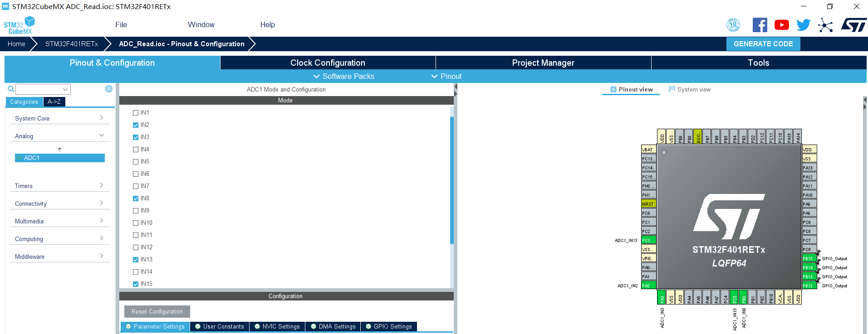Expand the Multimedia category
Image resolution: width=868 pixels, height=334 pixels.
59,221
